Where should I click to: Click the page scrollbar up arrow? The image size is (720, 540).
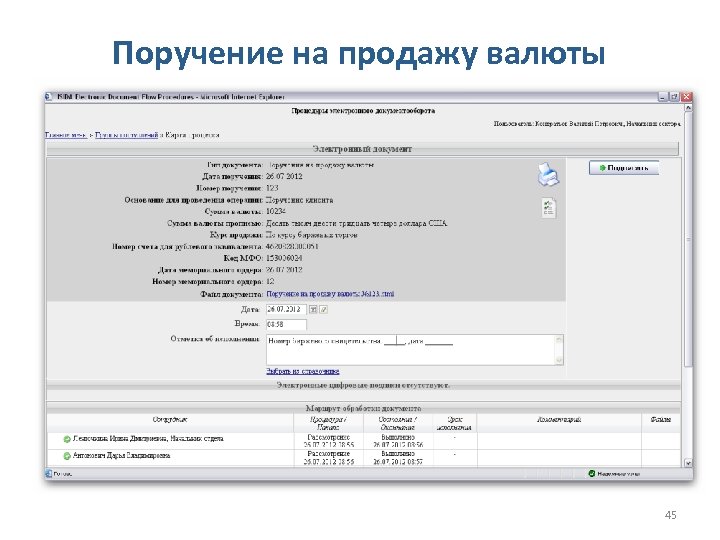(688, 108)
